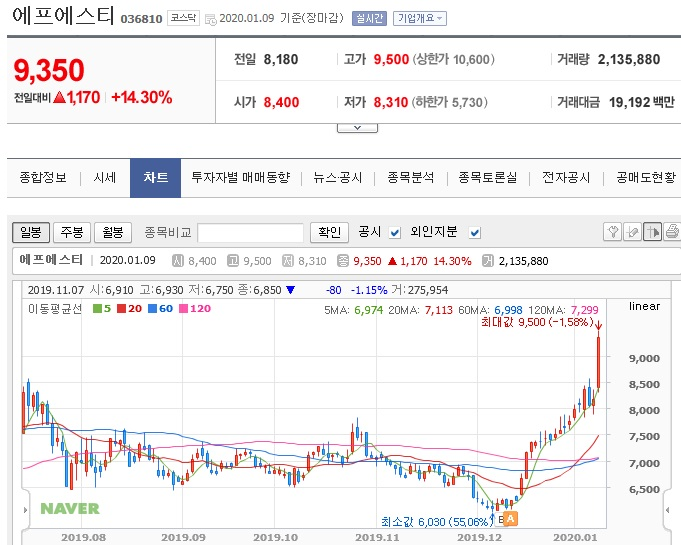Click the orange A disclosure marker
Image resolution: width=681 pixels, height=545 pixels.
511,518
